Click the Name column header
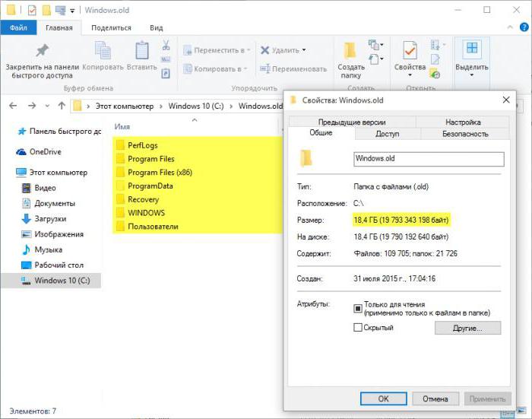 point(122,127)
